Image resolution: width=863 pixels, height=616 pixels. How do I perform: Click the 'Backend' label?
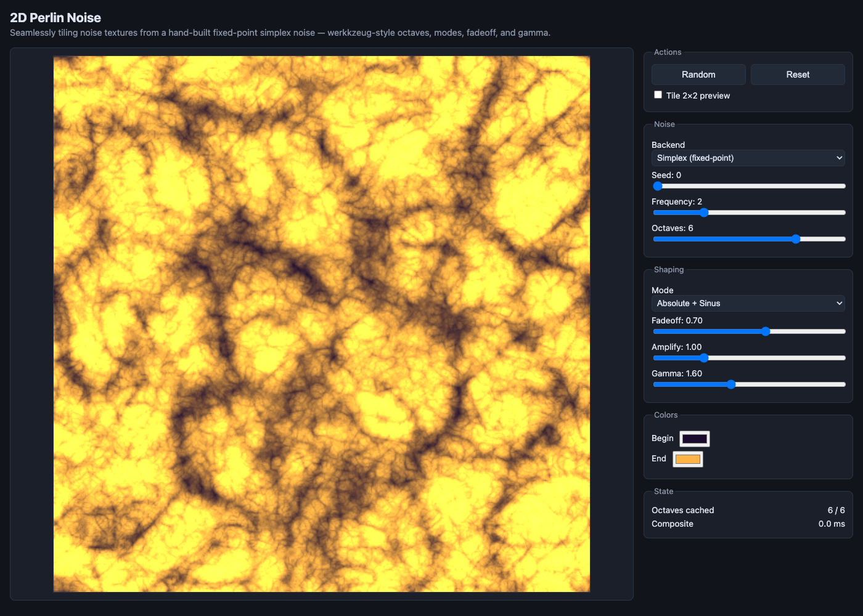[x=668, y=145]
